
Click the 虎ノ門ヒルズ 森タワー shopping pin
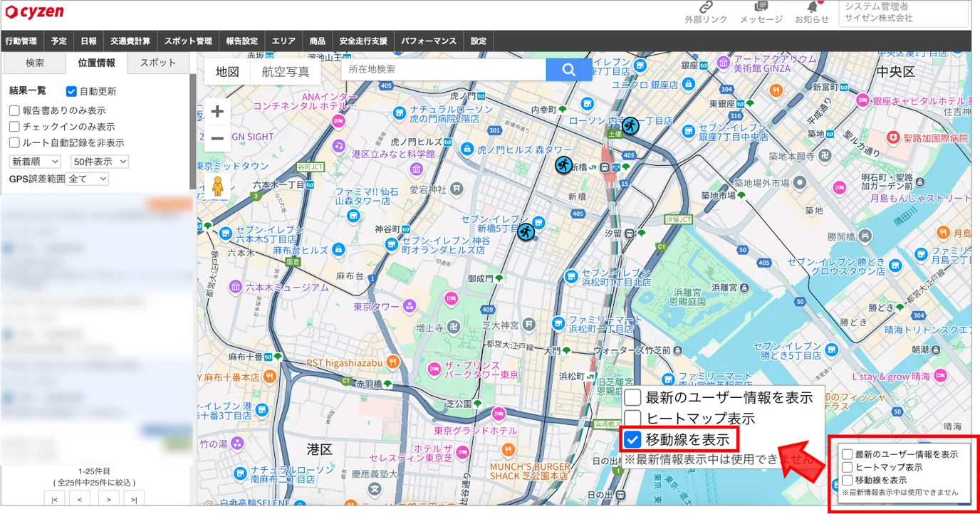pyautogui.click(x=466, y=150)
